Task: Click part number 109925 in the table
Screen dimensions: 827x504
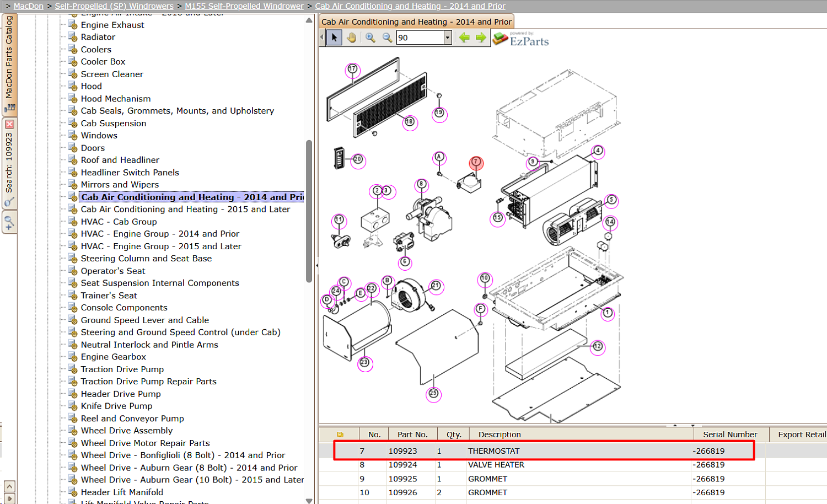Action: 403,479
